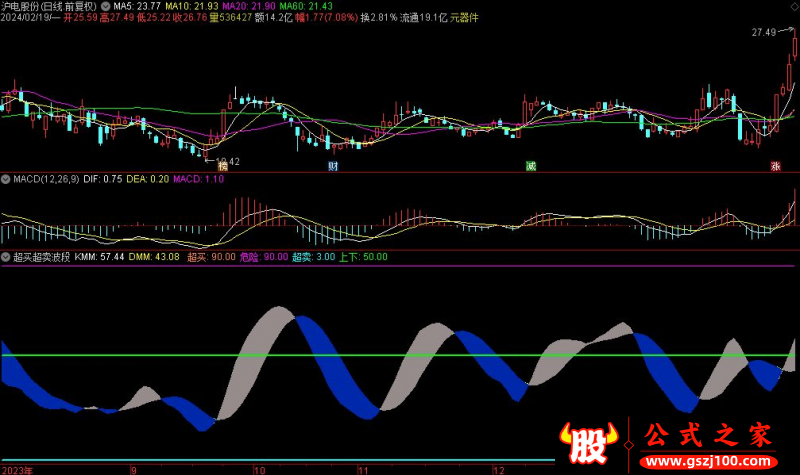Click the green 50 midline in oscillator
Image resolution: width=800 pixels, height=475 pixels.
point(400,355)
